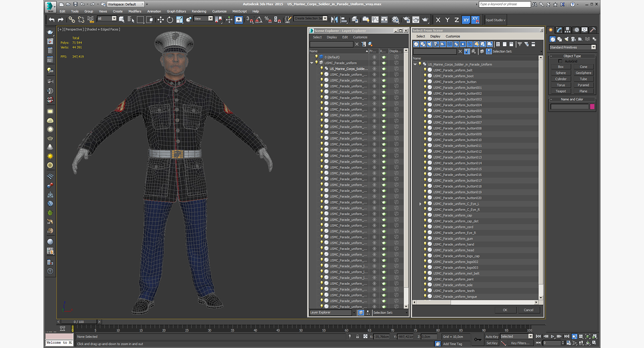Screen dimensions: 644x348
Task: Open the Workspace: Default dropdown
Action: click(126, 4)
